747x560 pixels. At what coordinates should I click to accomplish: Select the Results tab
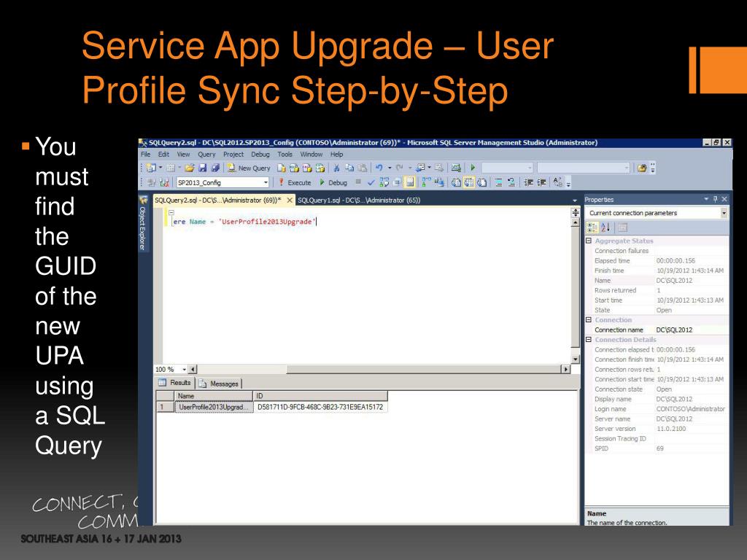pos(175,382)
